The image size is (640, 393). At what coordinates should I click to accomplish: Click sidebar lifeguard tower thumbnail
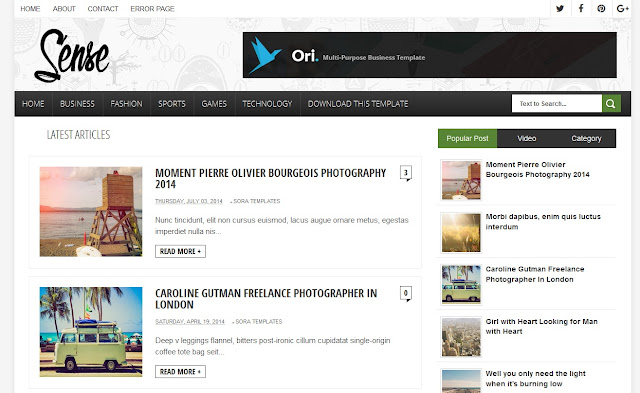click(x=461, y=180)
